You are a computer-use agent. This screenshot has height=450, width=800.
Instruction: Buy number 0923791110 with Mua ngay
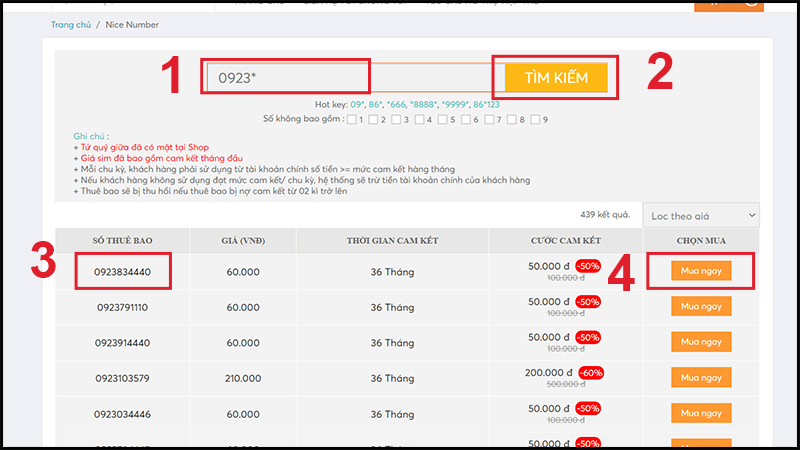coord(701,306)
